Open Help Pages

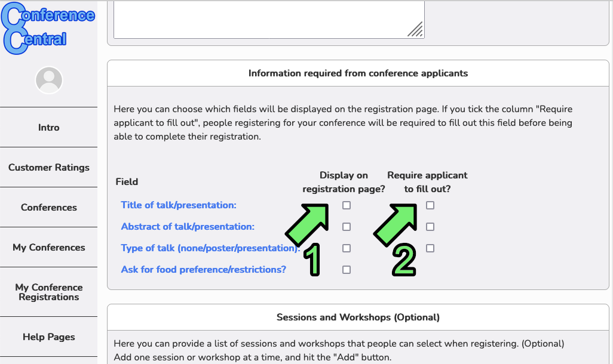48,337
